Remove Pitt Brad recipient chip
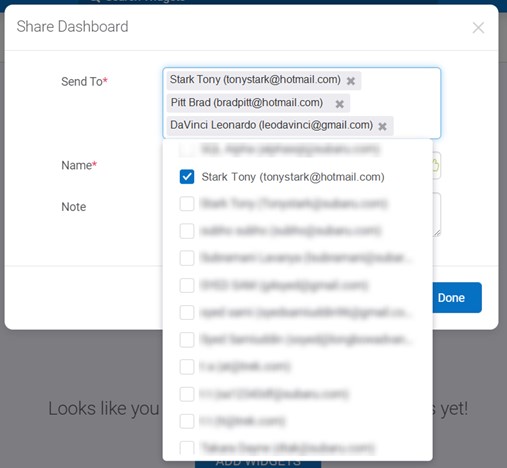The height and width of the screenshot is (468, 507). [339, 104]
